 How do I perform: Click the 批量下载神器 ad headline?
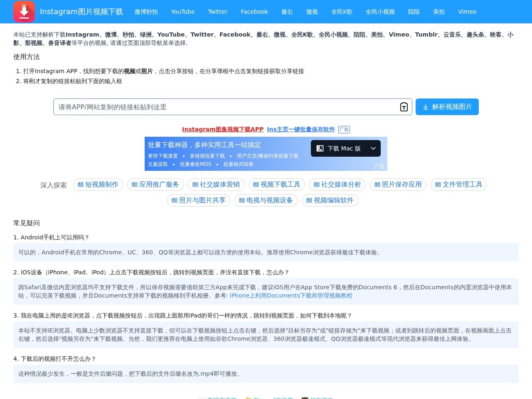pyautogui.click(x=204, y=145)
